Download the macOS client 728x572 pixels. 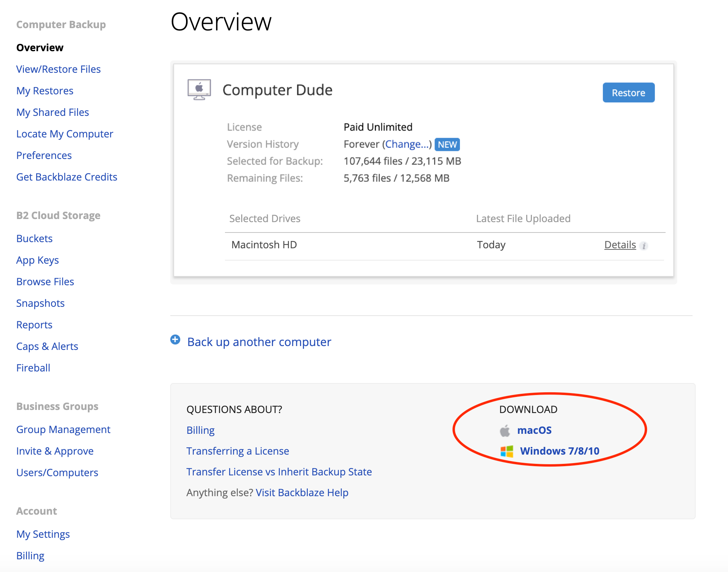(534, 430)
